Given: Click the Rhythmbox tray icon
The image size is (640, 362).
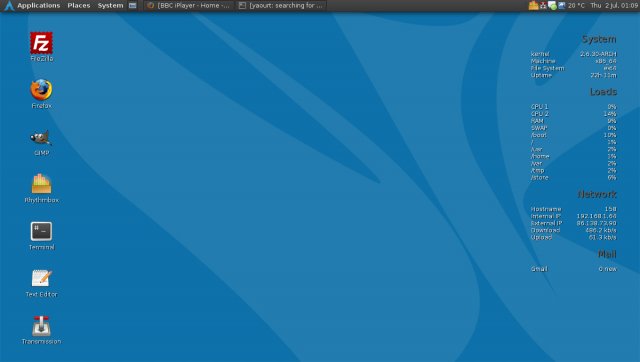Looking at the screenshot, I should coord(533,5).
